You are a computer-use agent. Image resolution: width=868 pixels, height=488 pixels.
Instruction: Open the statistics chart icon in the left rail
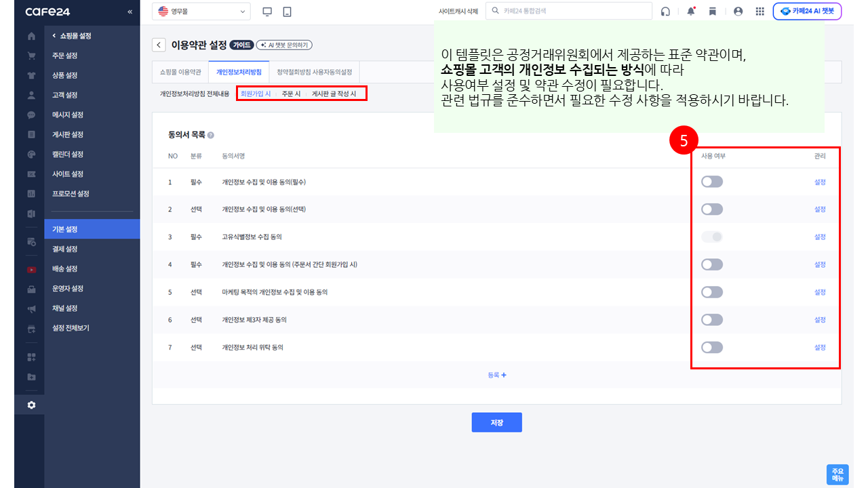(31, 194)
